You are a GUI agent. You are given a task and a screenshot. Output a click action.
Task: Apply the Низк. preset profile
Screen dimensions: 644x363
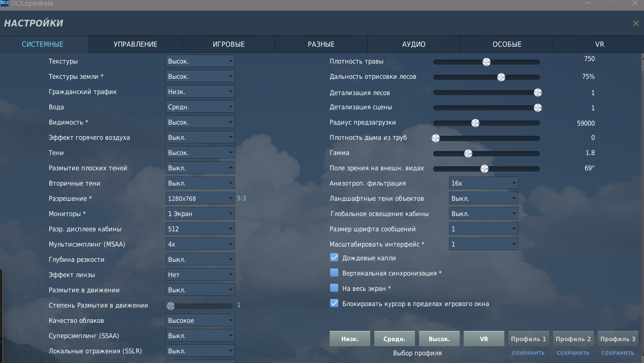350,339
